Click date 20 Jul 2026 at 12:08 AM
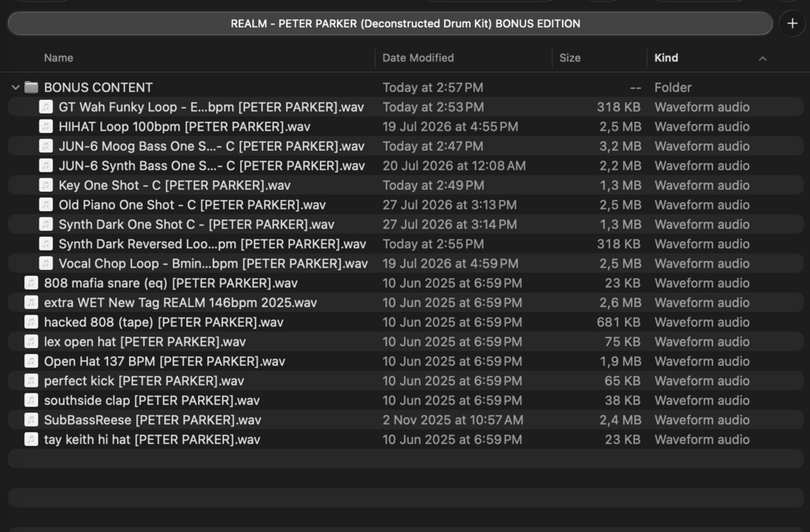The width and height of the screenshot is (810, 532). [x=454, y=166]
